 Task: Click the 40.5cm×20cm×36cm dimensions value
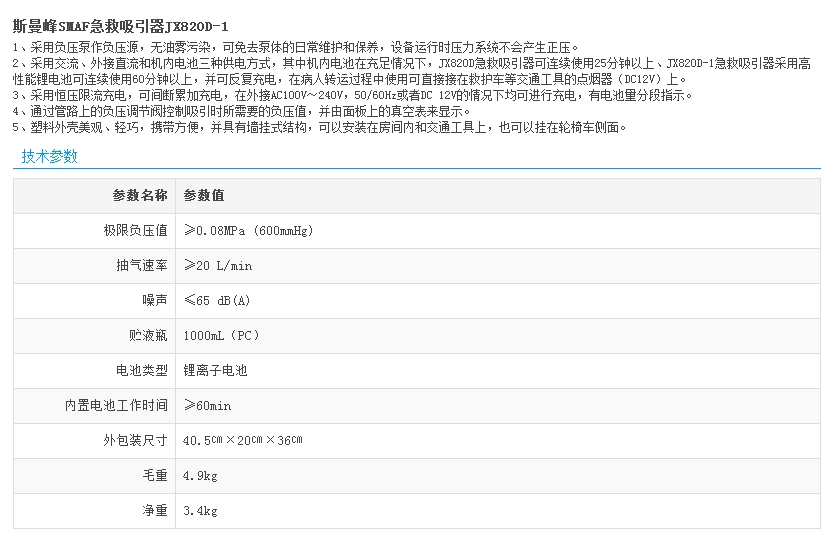[243, 440]
